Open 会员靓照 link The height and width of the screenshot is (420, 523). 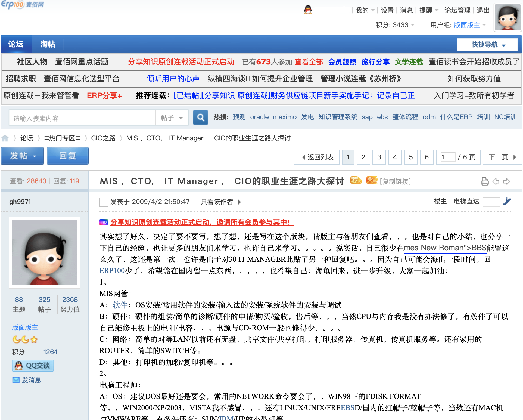point(342,62)
